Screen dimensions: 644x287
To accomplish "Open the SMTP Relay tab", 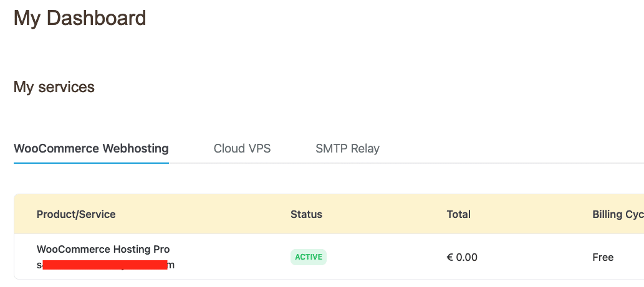I will click(x=347, y=149).
